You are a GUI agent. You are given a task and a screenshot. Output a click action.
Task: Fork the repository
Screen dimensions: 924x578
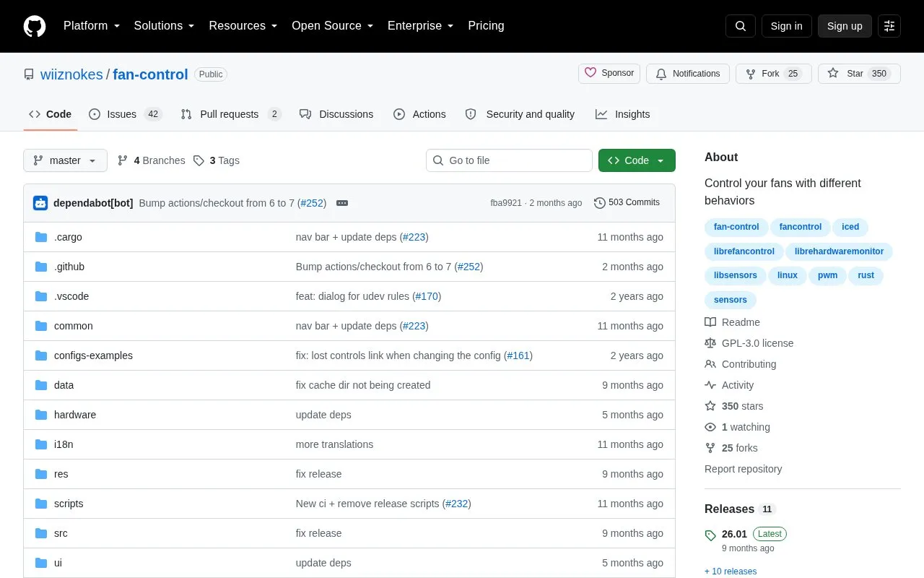tap(774, 74)
